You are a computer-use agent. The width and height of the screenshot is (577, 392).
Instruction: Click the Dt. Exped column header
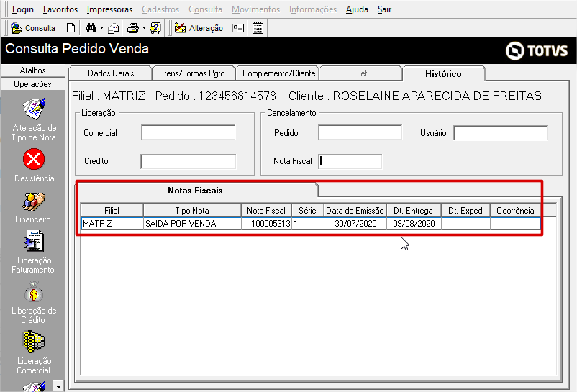coord(465,210)
